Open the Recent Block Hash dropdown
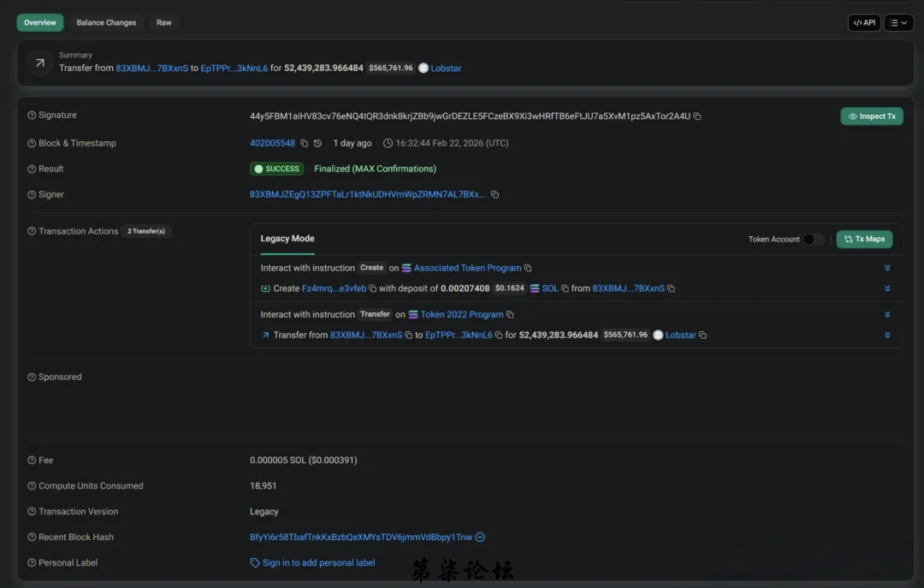The image size is (924, 588). (480, 538)
